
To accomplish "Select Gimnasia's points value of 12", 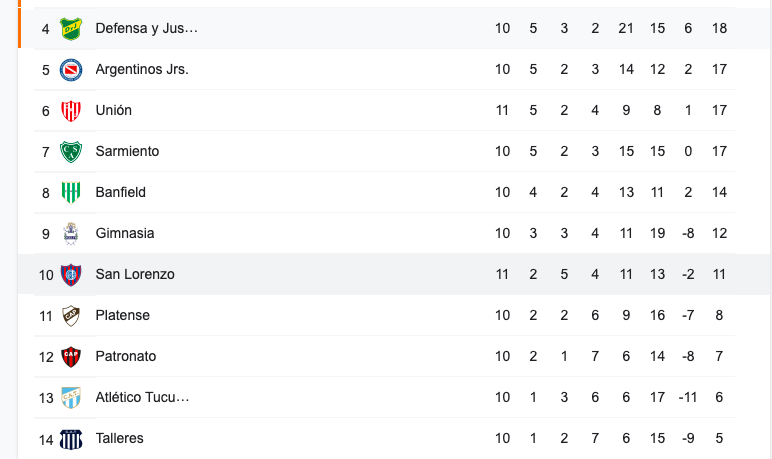I will 719,233.
